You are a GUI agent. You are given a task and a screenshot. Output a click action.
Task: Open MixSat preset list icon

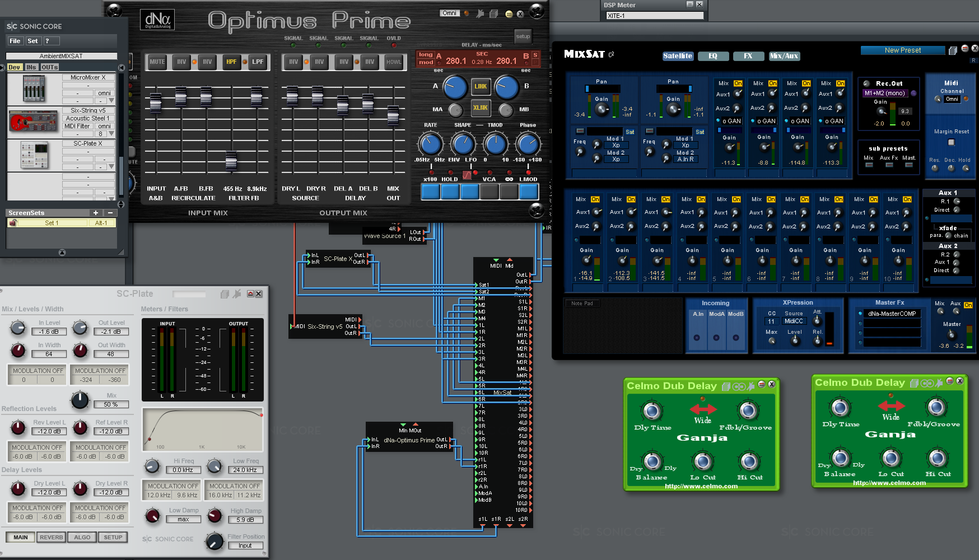[x=953, y=50]
